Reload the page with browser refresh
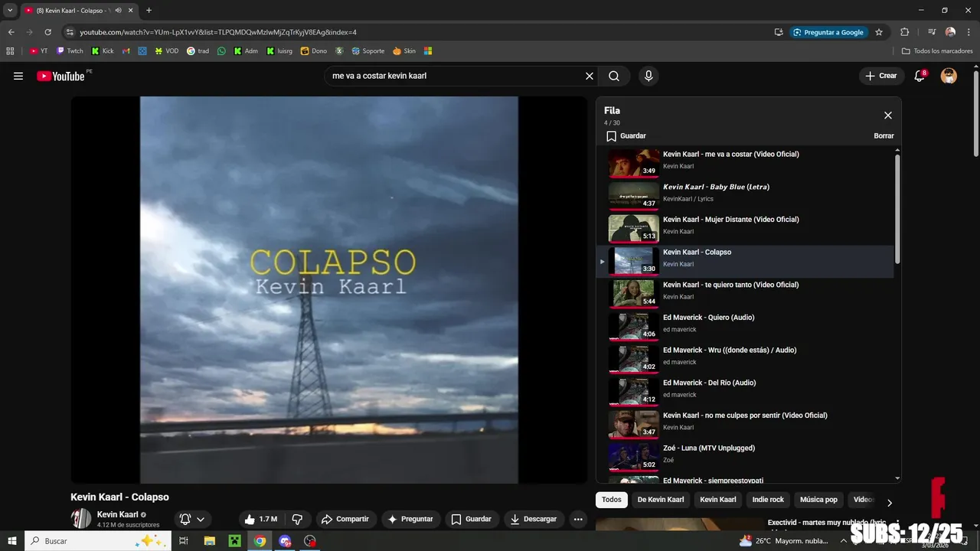This screenshot has height=551, width=980. [47, 32]
